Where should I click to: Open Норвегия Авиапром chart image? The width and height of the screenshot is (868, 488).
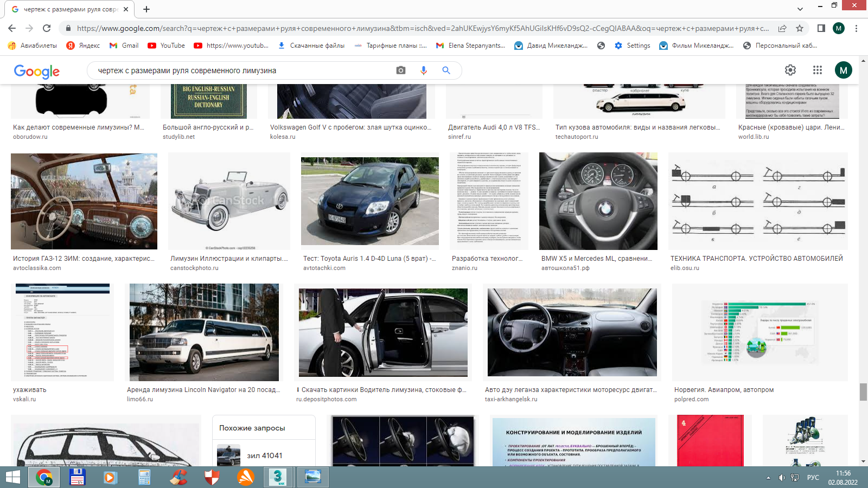click(759, 332)
